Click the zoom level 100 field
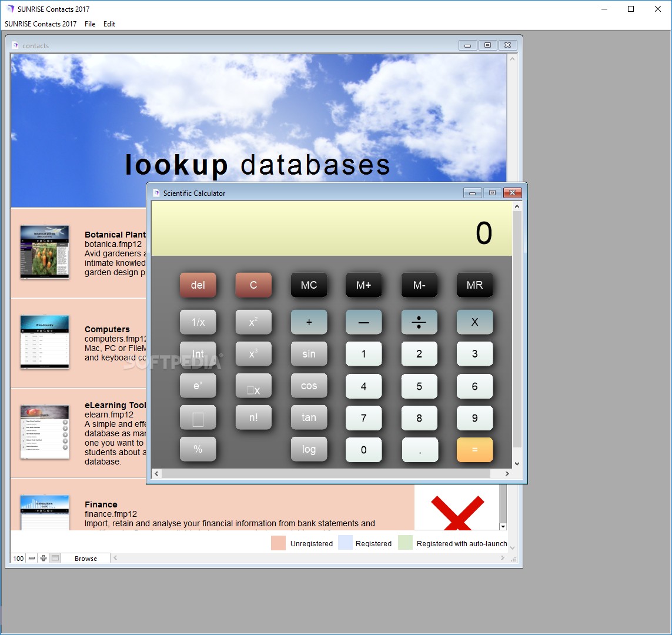 (x=18, y=559)
